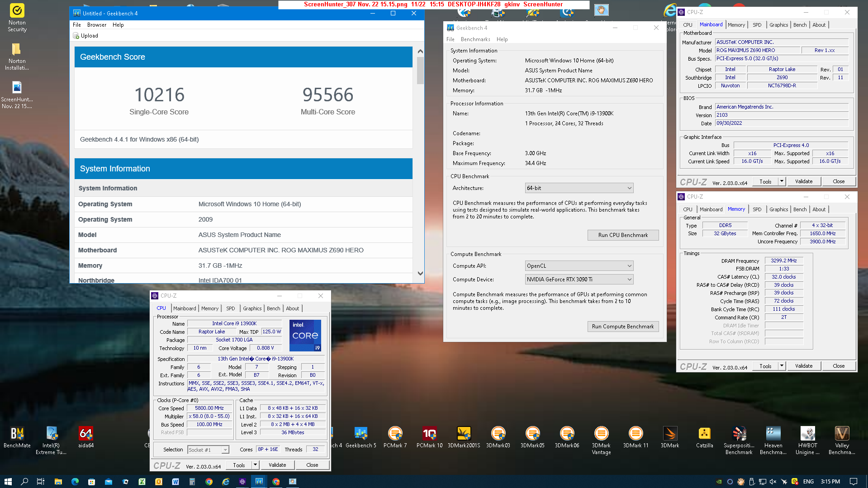This screenshot has width=868, height=488.
Task: Expand Tools arrow in CPU-Z Memory window
Action: coord(782,366)
